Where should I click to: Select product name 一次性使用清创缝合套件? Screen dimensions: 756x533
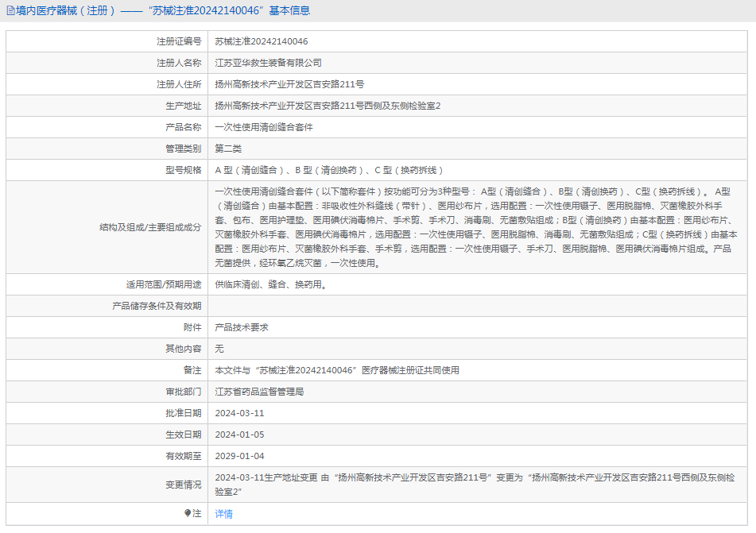264,127
